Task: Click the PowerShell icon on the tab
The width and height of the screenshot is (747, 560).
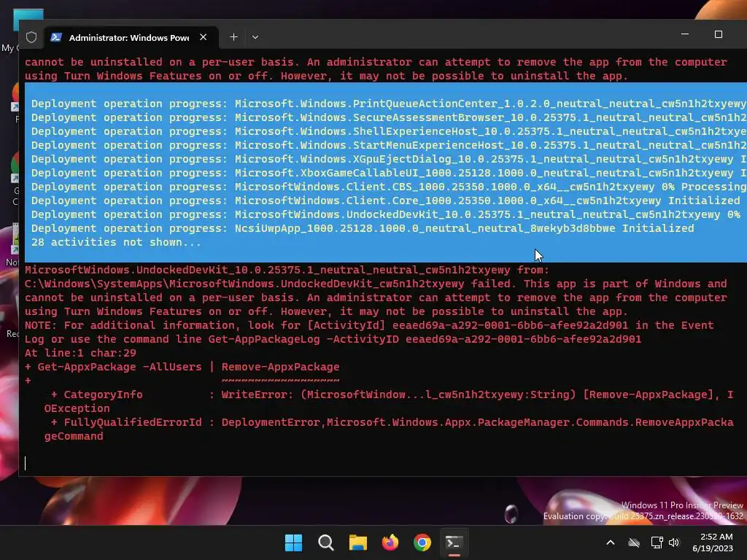Action: [x=56, y=37]
